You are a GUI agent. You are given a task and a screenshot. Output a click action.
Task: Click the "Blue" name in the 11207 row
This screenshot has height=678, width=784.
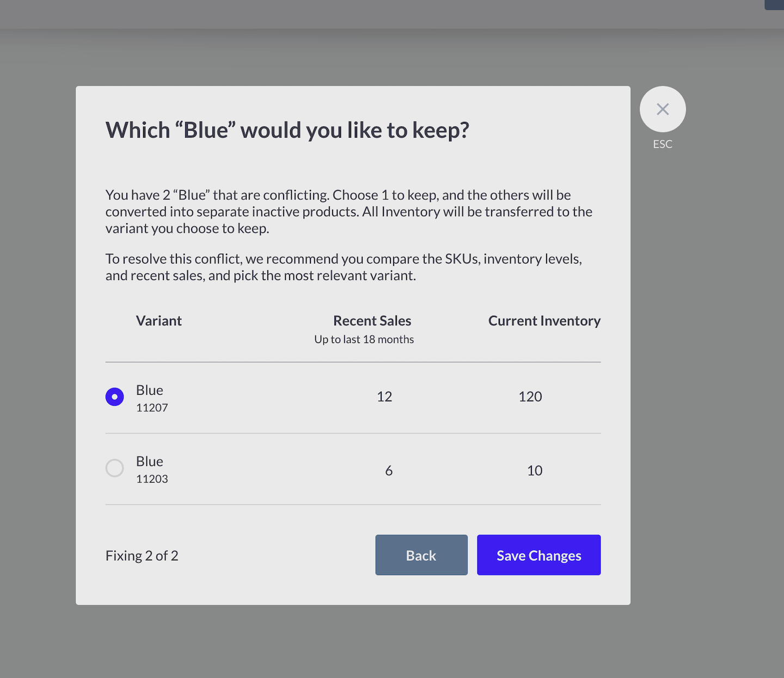pyautogui.click(x=150, y=390)
